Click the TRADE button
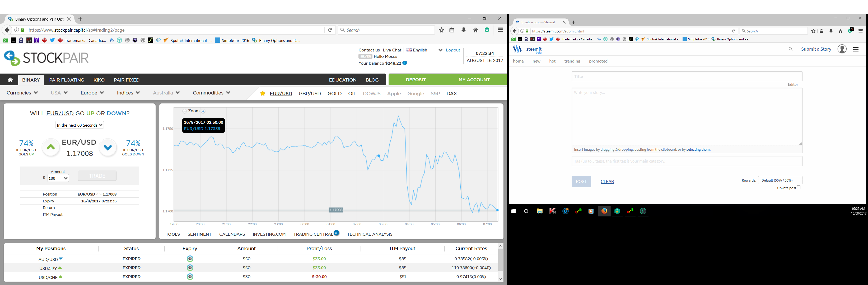868x285 pixels. [x=97, y=176]
